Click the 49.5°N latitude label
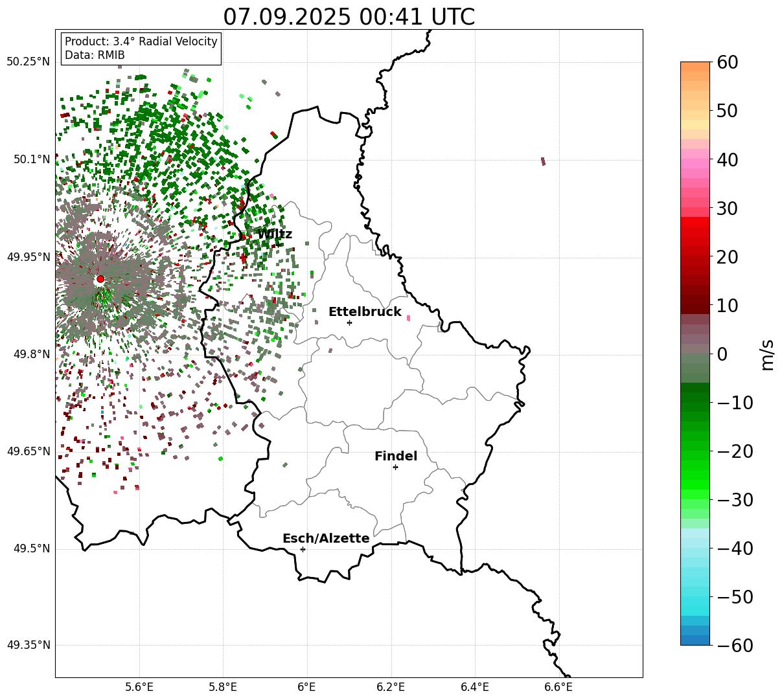 point(31,548)
